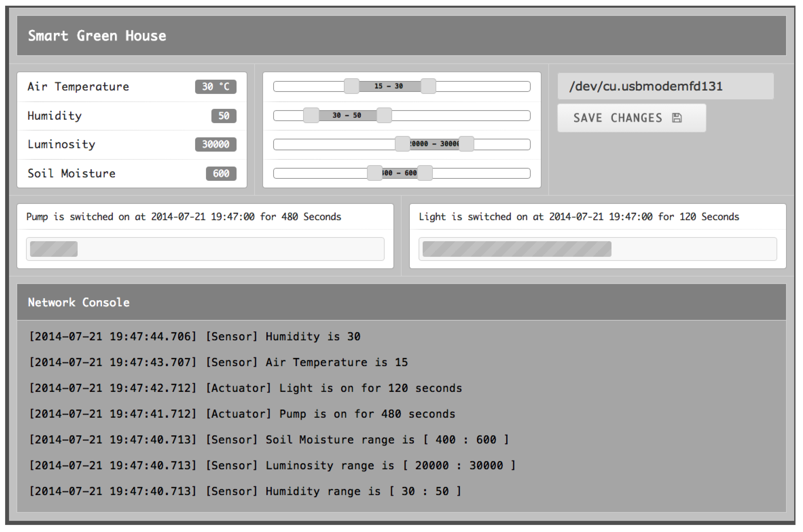The height and width of the screenshot is (532, 803).
Task: Click the Humidity slider's upper handle
Action: pos(384,115)
